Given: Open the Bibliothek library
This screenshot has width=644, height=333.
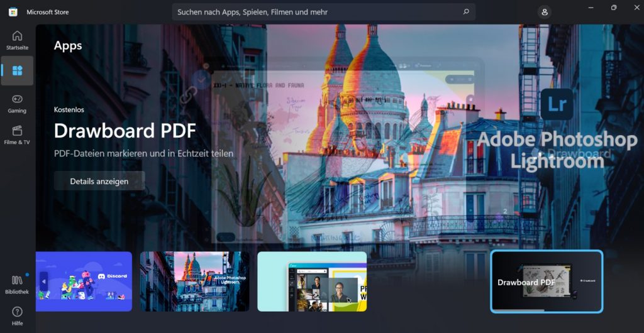Looking at the screenshot, I should coord(17,285).
